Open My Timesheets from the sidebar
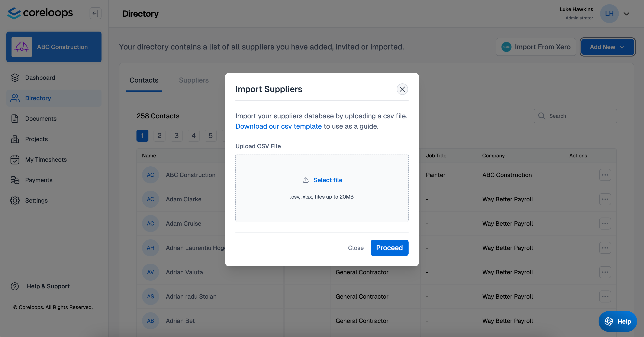The width and height of the screenshot is (644, 337). point(54,160)
